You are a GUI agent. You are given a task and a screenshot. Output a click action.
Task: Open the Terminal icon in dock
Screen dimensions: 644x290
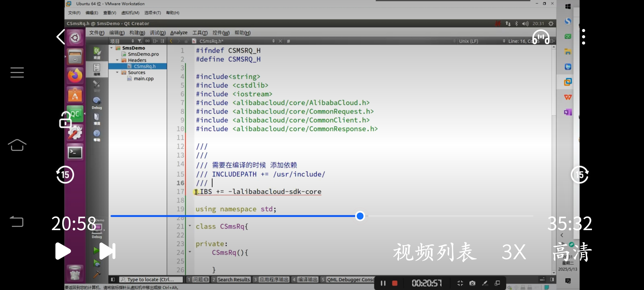[75, 153]
